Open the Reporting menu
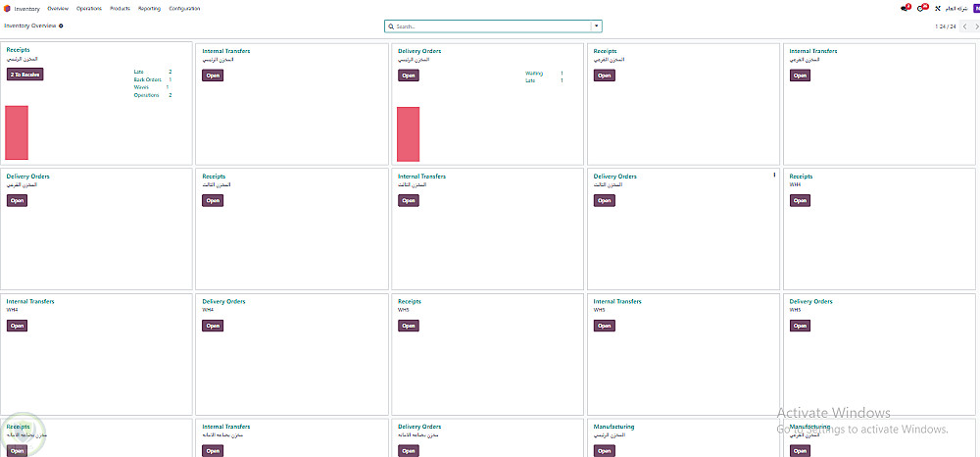Image resolution: width=980 pixels, height=457 pixels. [149, 8]
